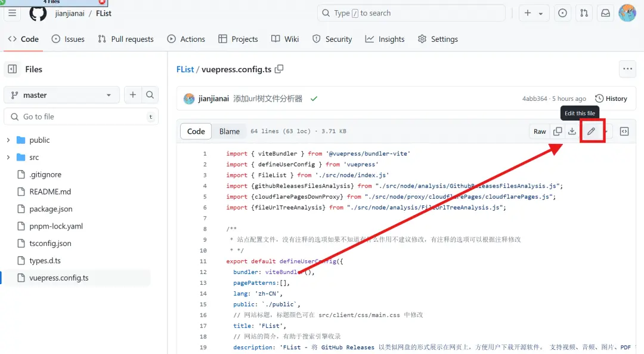This screenshot has width=644, height=354.
Task: Collapse the file tree side panel
Action: tap(13, 69)
